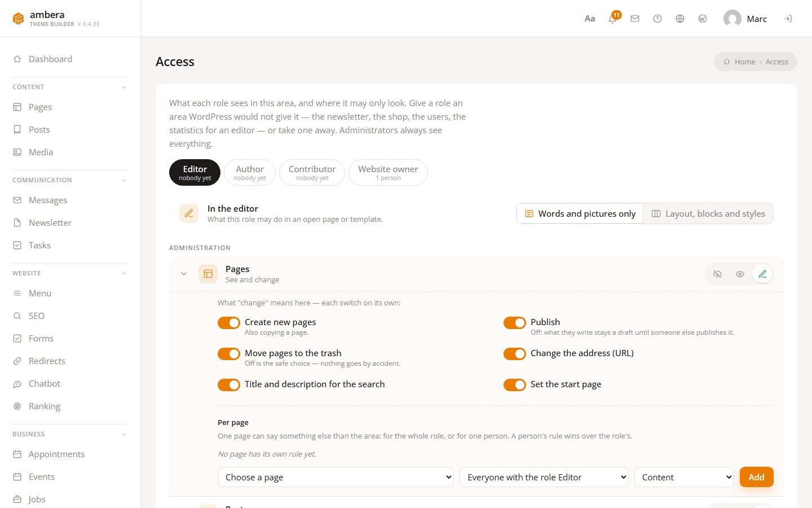Open the language globe icon
The height and width of the screenshot is (508, 812).
(680, 19)
